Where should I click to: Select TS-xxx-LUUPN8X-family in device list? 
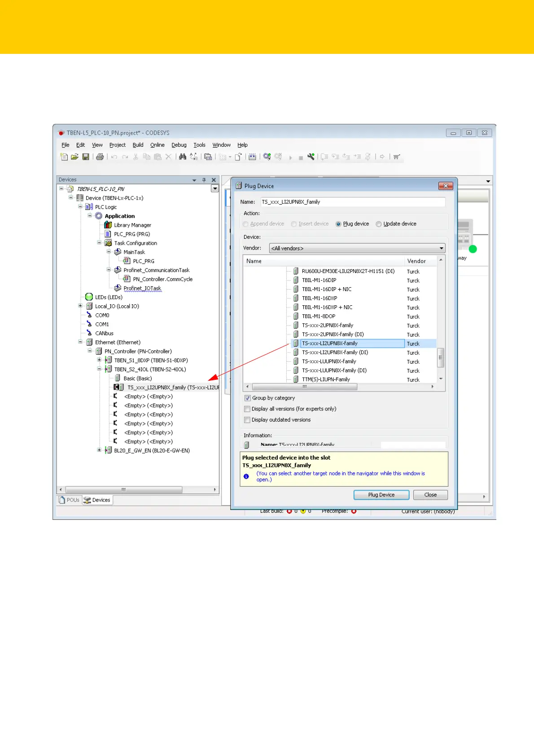click(x=329, y=361)
